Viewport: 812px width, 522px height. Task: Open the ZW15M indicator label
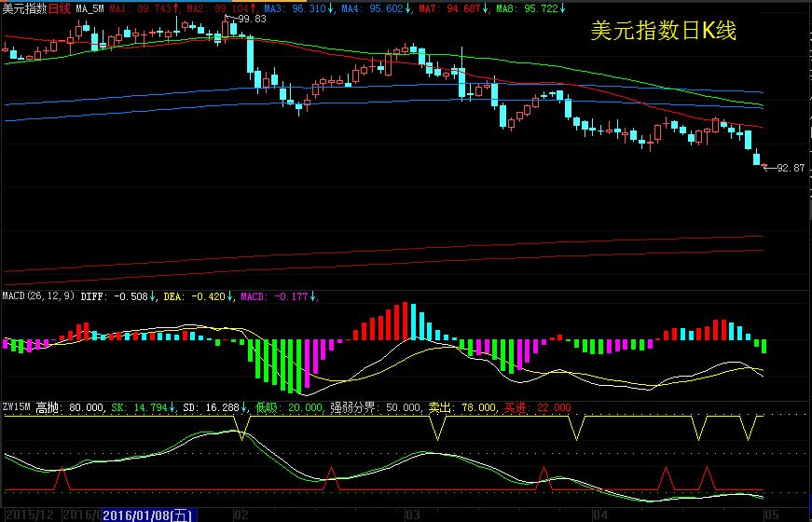tap(18, 407)
